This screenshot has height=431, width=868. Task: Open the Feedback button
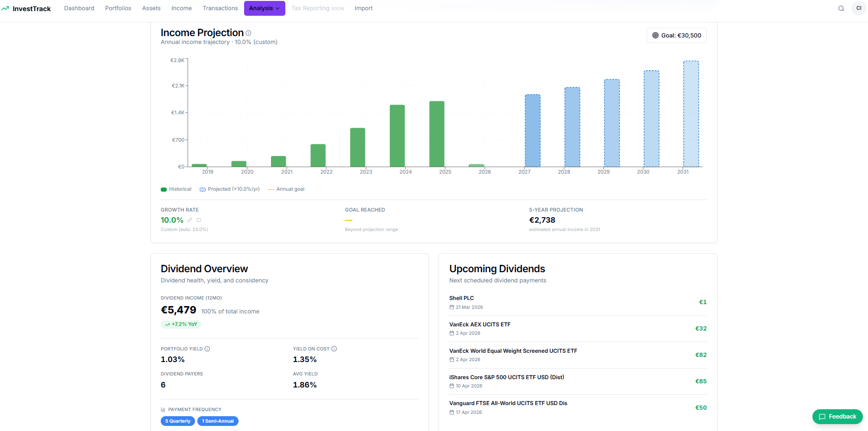tap(837, 417)
